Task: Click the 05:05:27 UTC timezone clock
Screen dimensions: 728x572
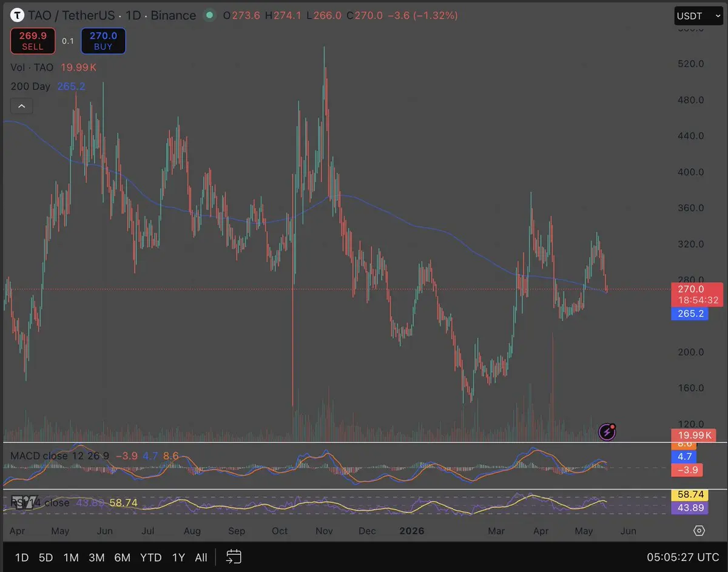Action: (683, 557)
